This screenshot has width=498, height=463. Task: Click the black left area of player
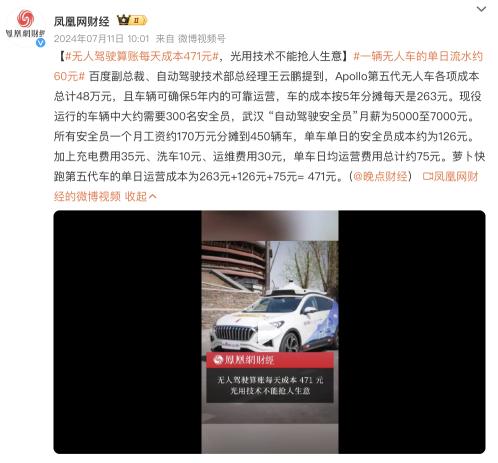pyautogui.click(x=127, y=332)
